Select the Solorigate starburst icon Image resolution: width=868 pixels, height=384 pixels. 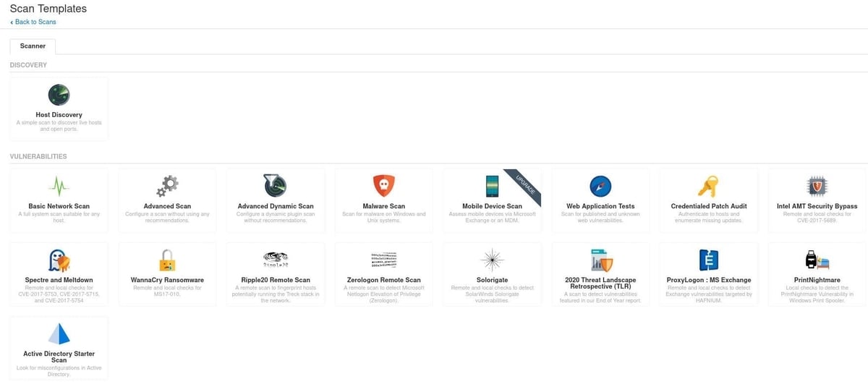pyautogui.click(x=492, y=260)
